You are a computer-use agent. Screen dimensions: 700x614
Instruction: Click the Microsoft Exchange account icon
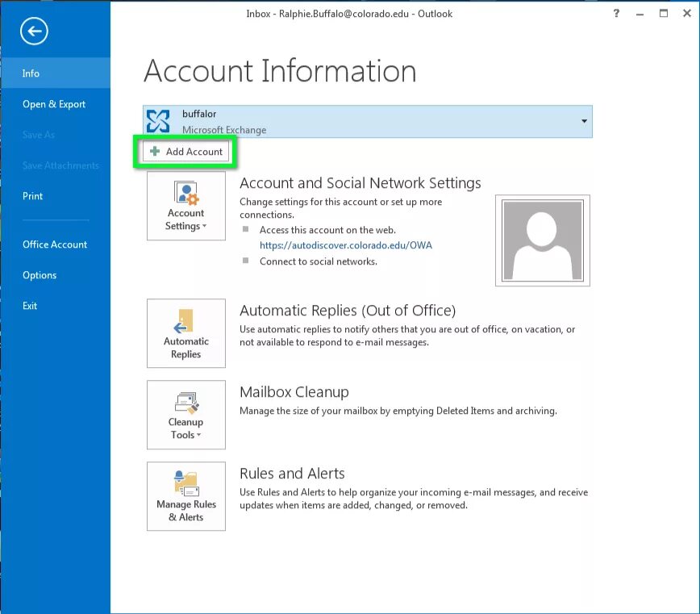pos(158,122)
